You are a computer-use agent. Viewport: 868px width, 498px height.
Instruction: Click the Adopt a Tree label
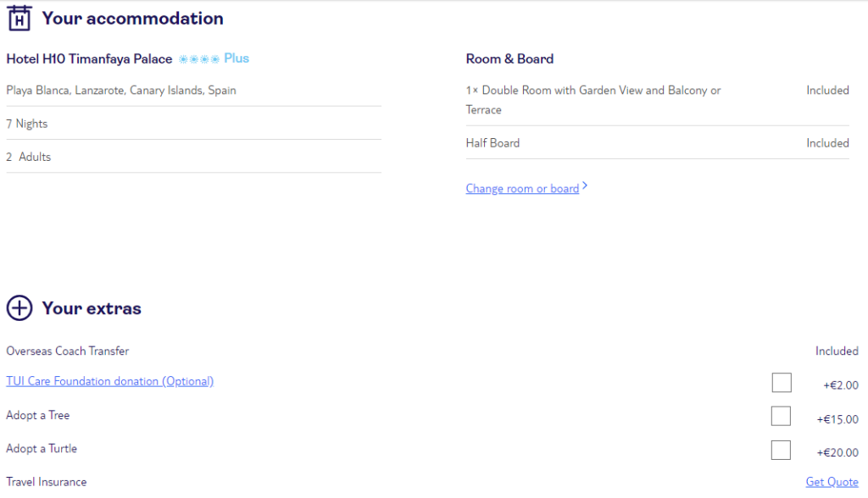[x=37, y=415]
